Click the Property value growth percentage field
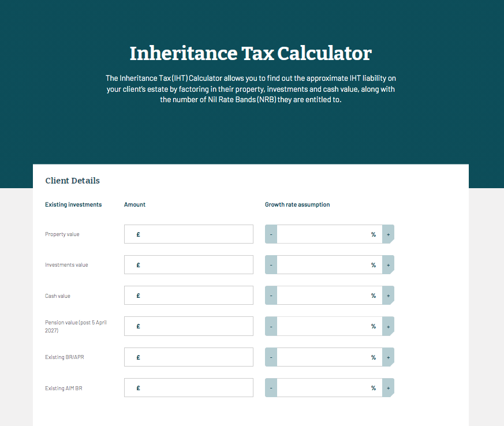The width and height of the screenshot is (504, 426). (x=323, y=234)
